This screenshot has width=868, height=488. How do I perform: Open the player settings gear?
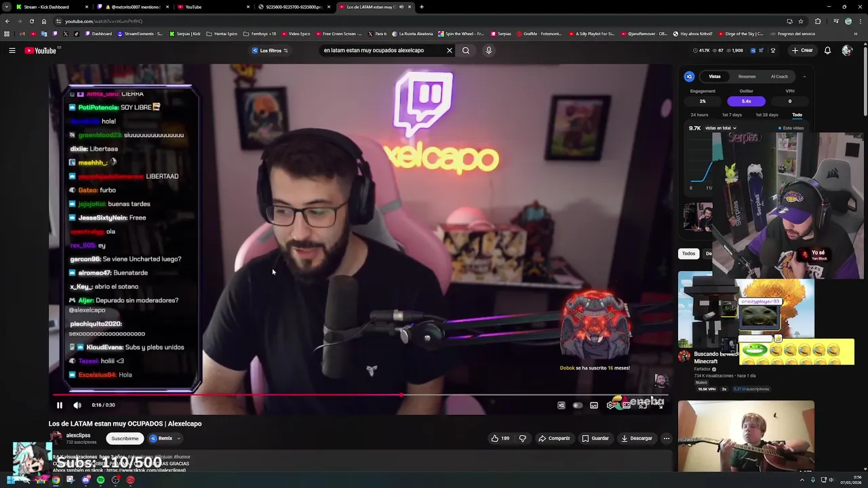[610, 405]
